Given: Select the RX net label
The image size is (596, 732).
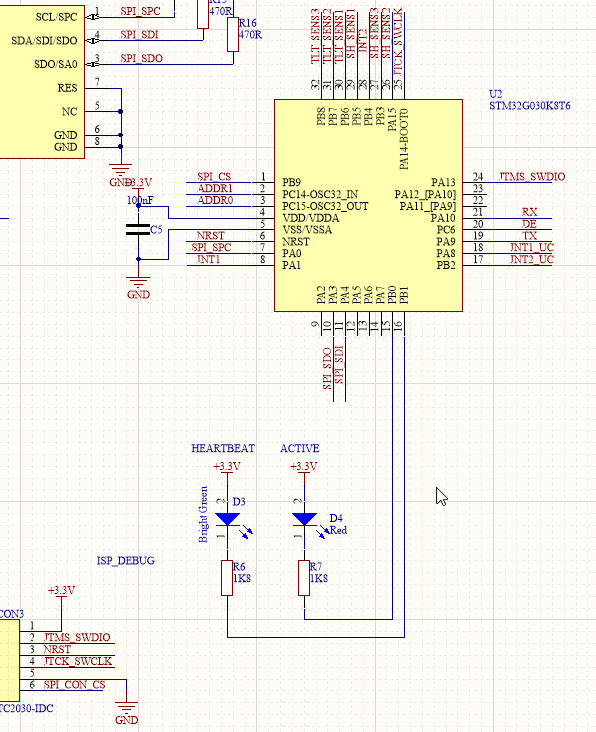Looking at the screenshot, I should point(530,212).
